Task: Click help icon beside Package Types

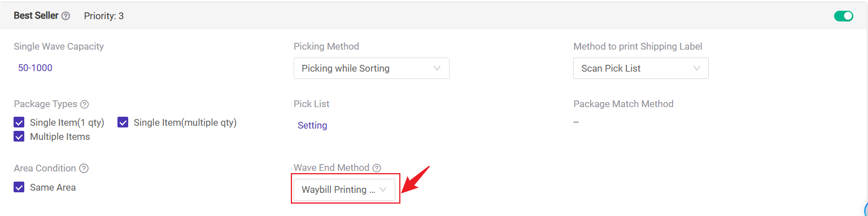Action: point(84,104)
